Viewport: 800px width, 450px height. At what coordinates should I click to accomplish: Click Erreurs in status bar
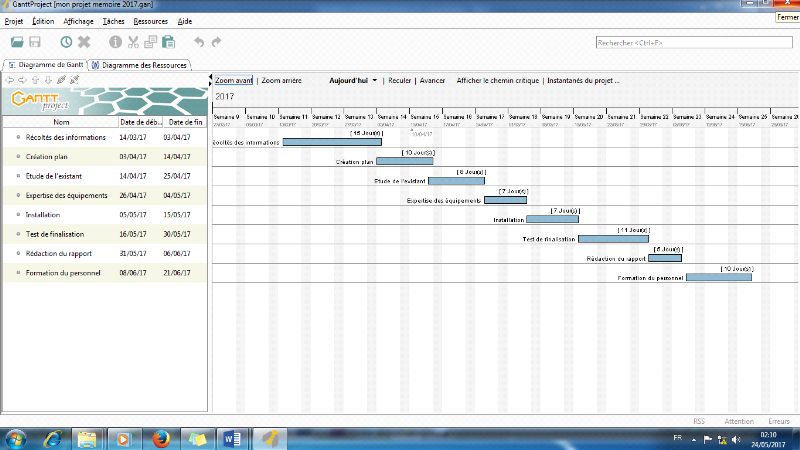(x=779, y=421)
